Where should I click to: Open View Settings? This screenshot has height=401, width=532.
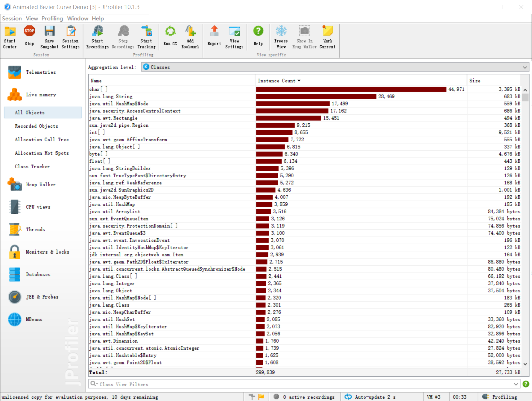[234, 37]
